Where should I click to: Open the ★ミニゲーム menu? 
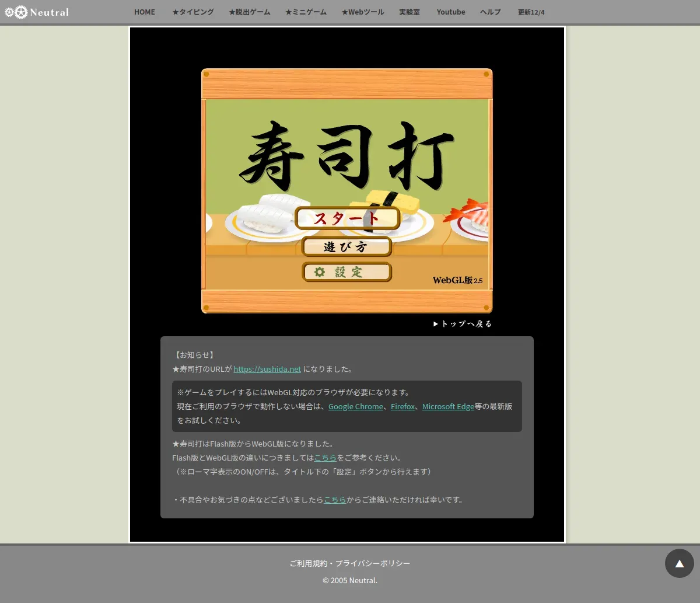[x=306, y=12]
